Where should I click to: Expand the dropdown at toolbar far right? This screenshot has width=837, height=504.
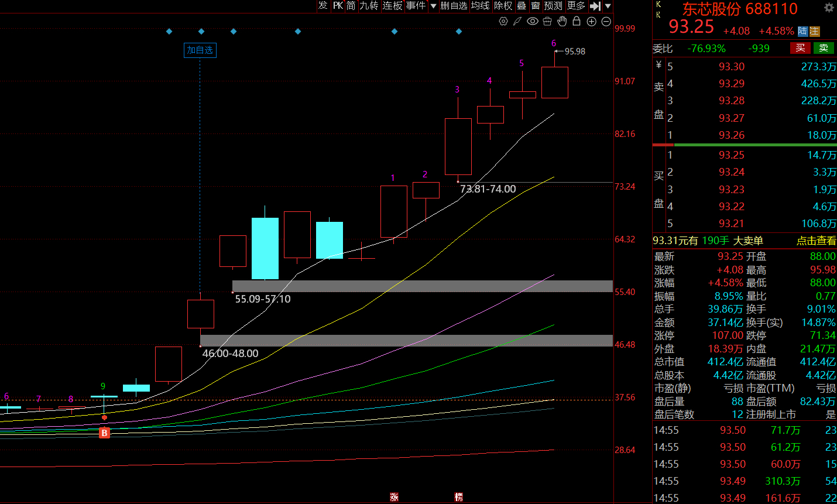coord(608,6)
